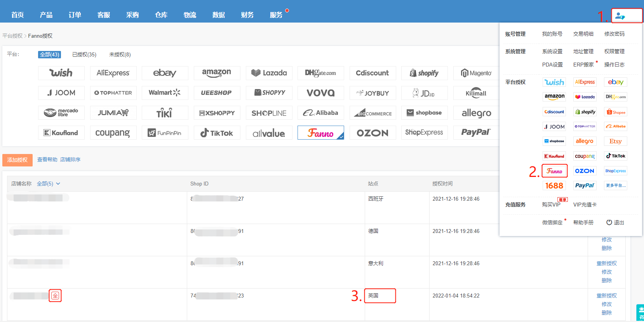
Task: Click 帮助手册 in account panel
Action: tap(583, 222)
